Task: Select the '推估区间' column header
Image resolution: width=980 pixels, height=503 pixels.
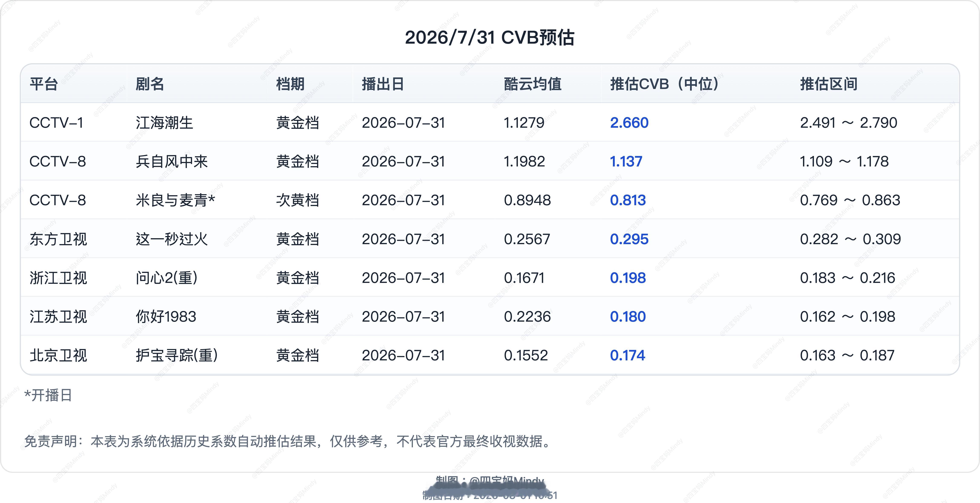Action: (x=829, y=84)
